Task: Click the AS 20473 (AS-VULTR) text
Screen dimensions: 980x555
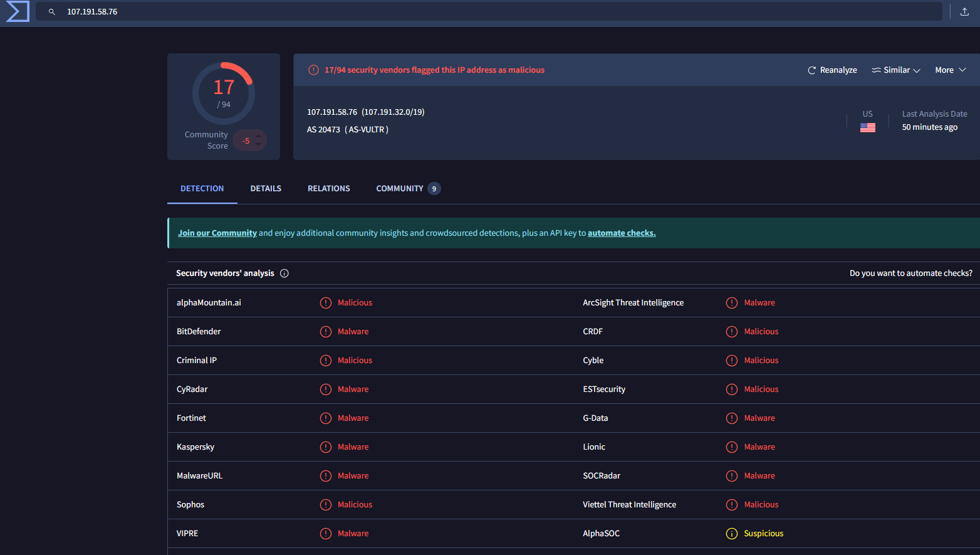Action: [348, 130]
